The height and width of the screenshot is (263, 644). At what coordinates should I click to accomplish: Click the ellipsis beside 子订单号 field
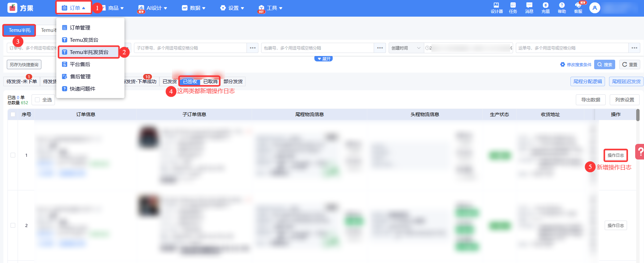pos(253,48)
